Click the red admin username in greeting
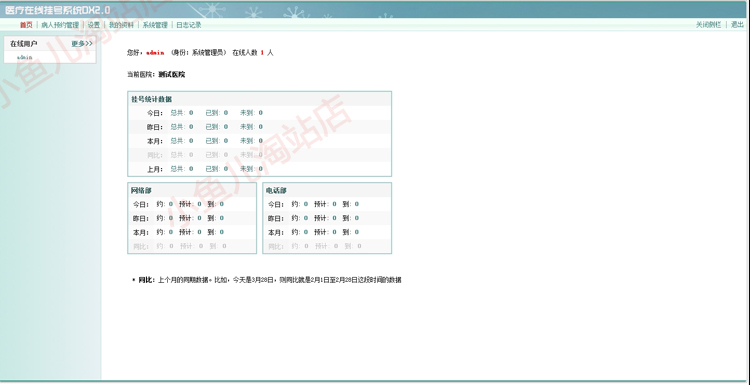Viewport: 750px width, 385px height. (155, 53)
